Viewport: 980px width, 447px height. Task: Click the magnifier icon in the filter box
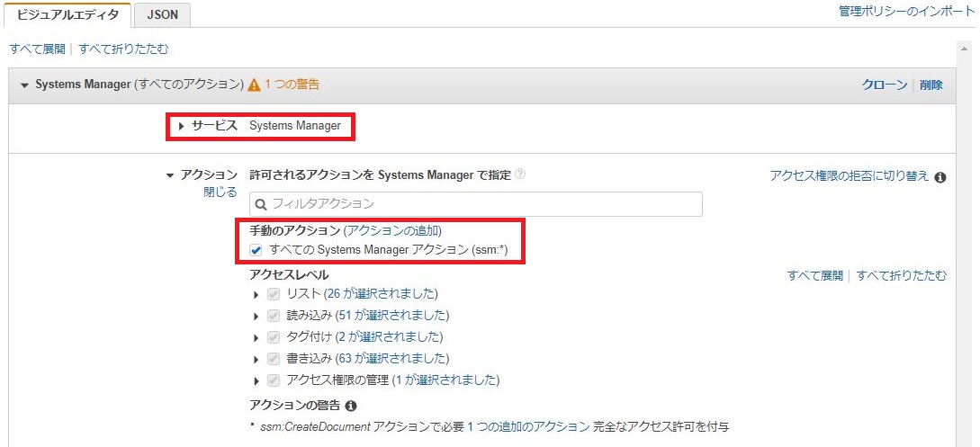coord(261,204)
